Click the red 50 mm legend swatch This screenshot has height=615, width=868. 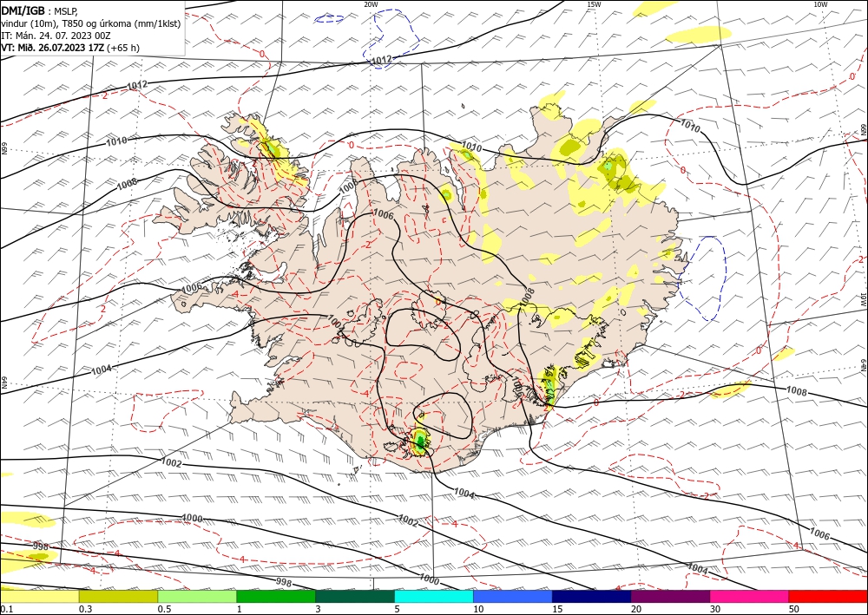[828, 596]
